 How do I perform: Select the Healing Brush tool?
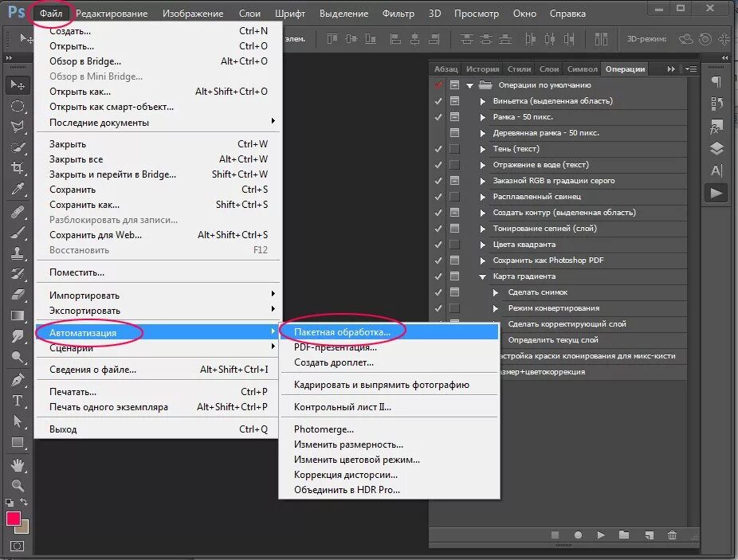[18, 212]
